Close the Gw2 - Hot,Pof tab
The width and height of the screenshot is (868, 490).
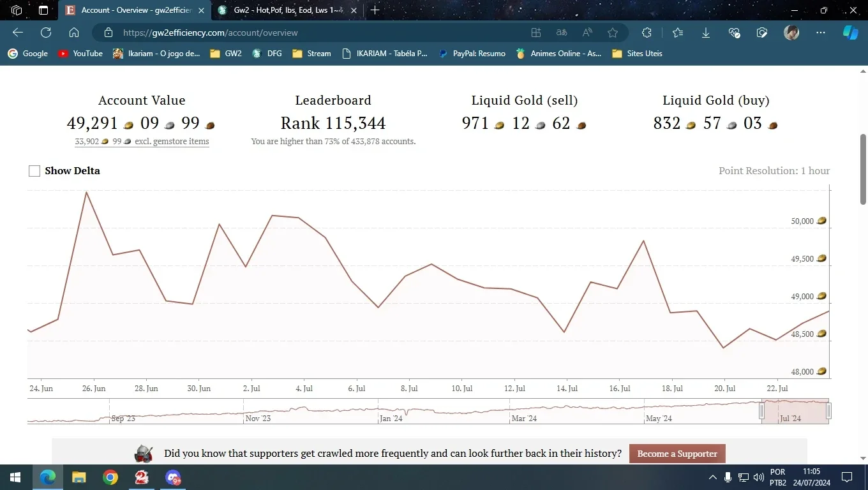[354, 10]
